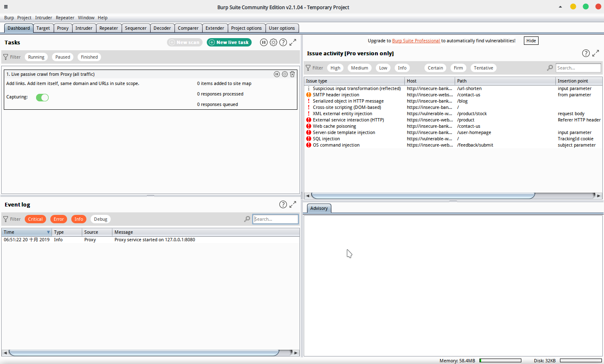Click the Issue activity horizontal scrollbar
Screen dimensions: 604x364
(423, 196)
